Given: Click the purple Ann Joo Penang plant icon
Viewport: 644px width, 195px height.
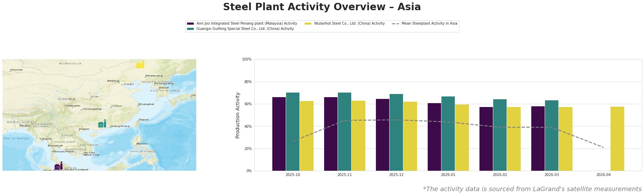Looking at the screenshot, I should click(58, 166).
